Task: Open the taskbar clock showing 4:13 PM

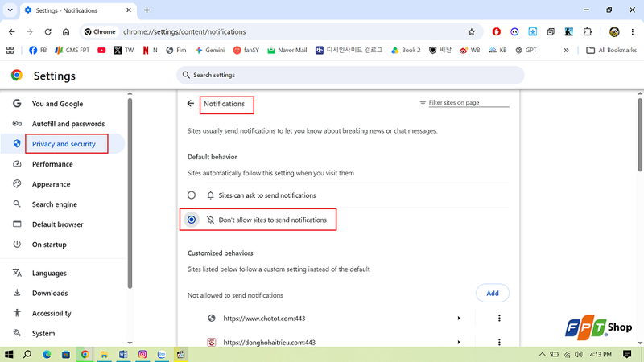Action: pos(601,354)
